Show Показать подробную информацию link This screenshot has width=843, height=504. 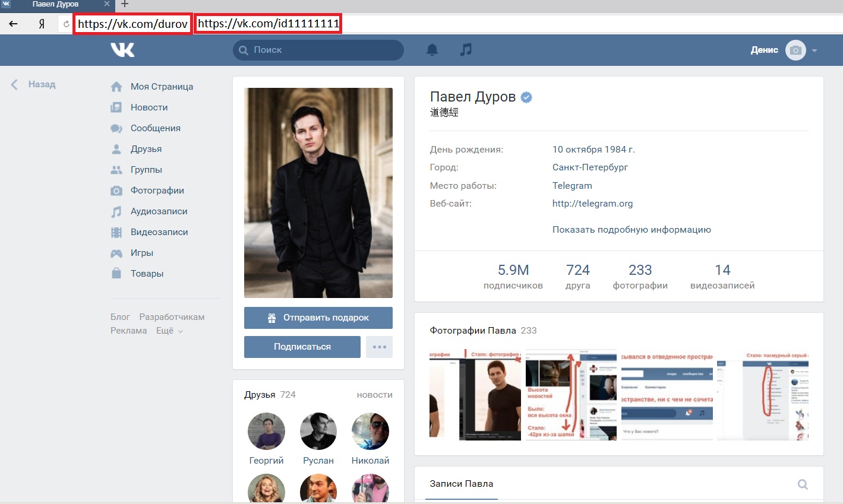point(632,230)
